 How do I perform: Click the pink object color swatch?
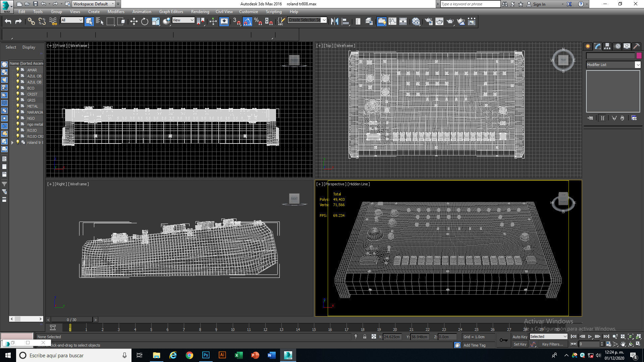click(639, 56)
